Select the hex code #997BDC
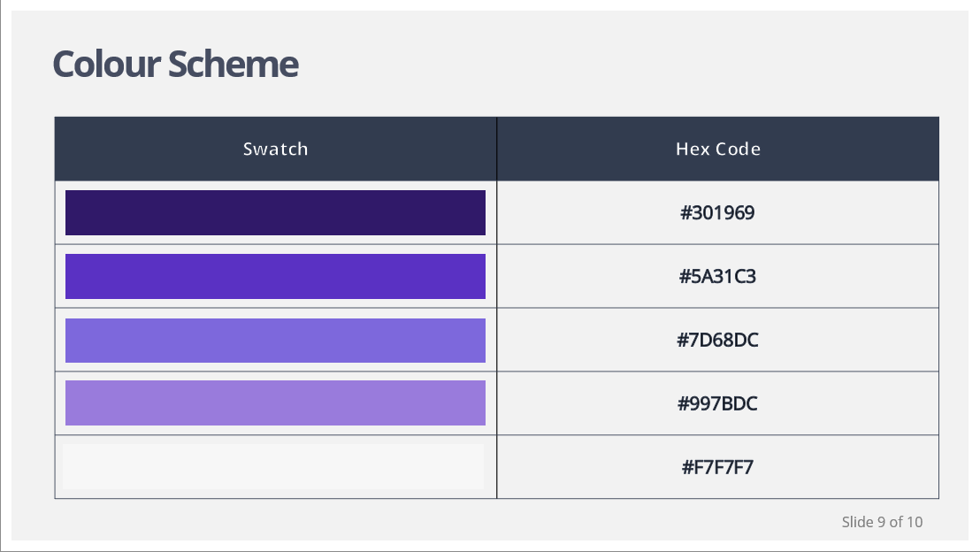Image resolution: width=980 pixels, height=552 pixels. pos(718,402)
